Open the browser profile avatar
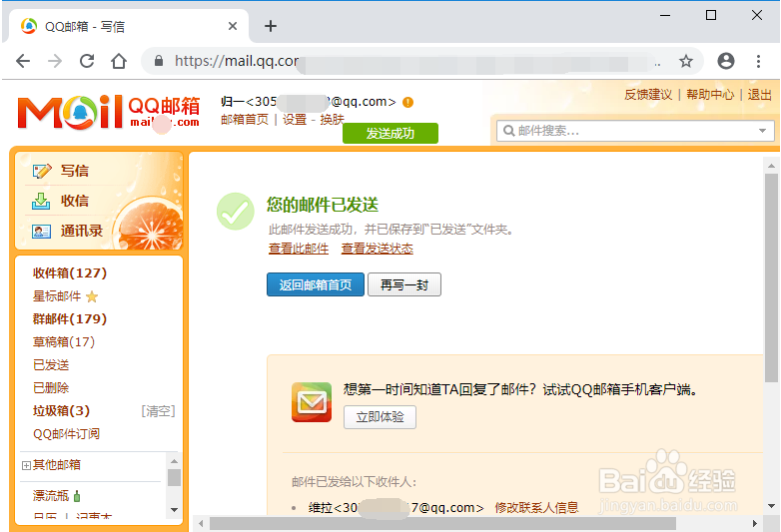 [x=726, y=61]
